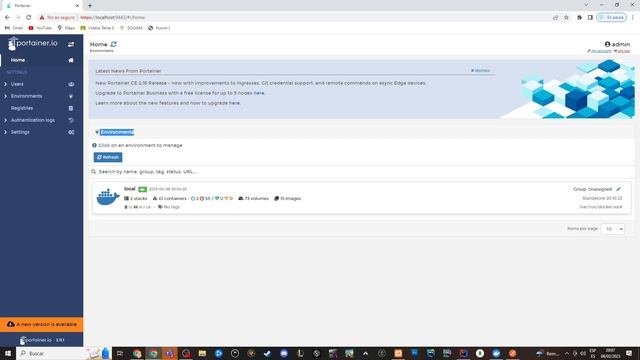Dismiss the Latest News banner
The height and width of the screenshot is (360, 640).
tap(480, 71)
